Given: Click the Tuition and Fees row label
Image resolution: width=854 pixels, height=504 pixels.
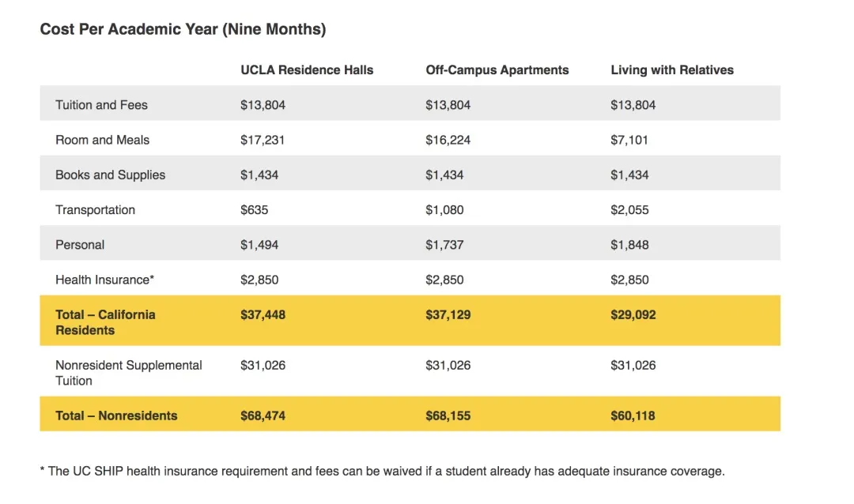Looking at the screenshot, I should (x=101, y=105).
